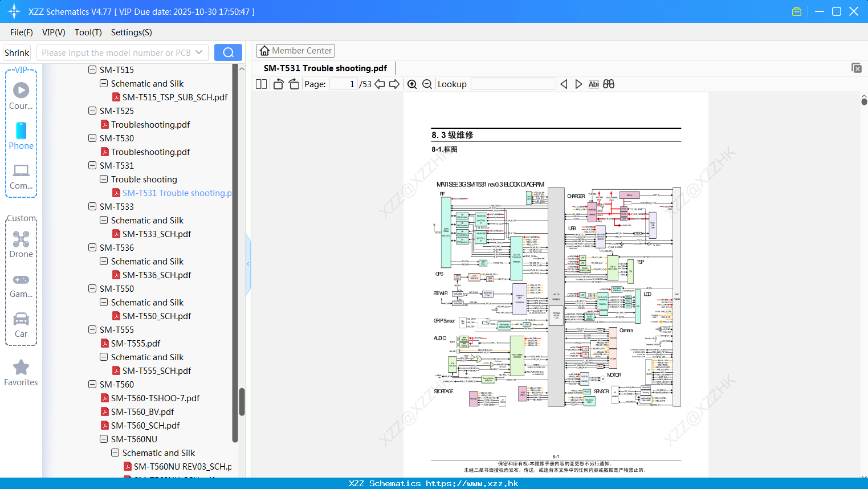Open the model number dropdown arrow
Viewport: 868px width, 489px height.
point(199,52)
